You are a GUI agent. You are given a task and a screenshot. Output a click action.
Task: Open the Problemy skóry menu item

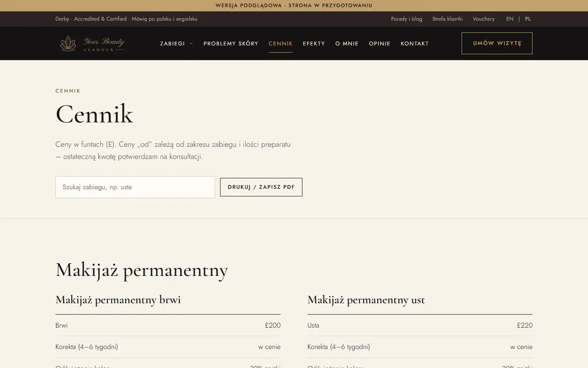[231, 43]
